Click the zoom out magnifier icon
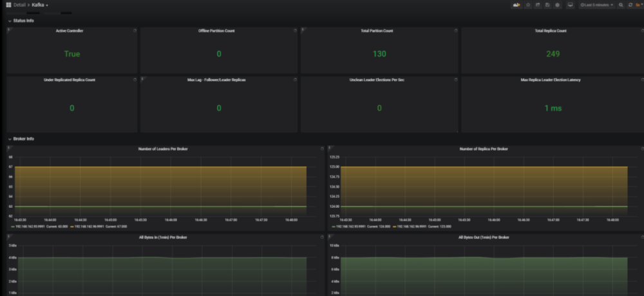Image resolution: width=644 pixels, height=296 pixels. click(621, 5)
